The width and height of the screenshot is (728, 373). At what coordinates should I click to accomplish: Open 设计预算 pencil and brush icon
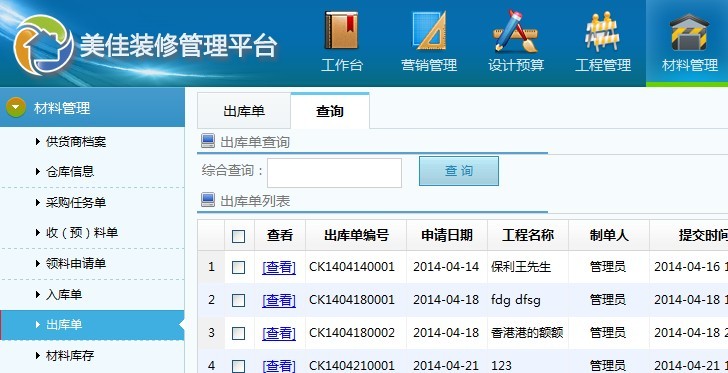click(x=515, y=31)
